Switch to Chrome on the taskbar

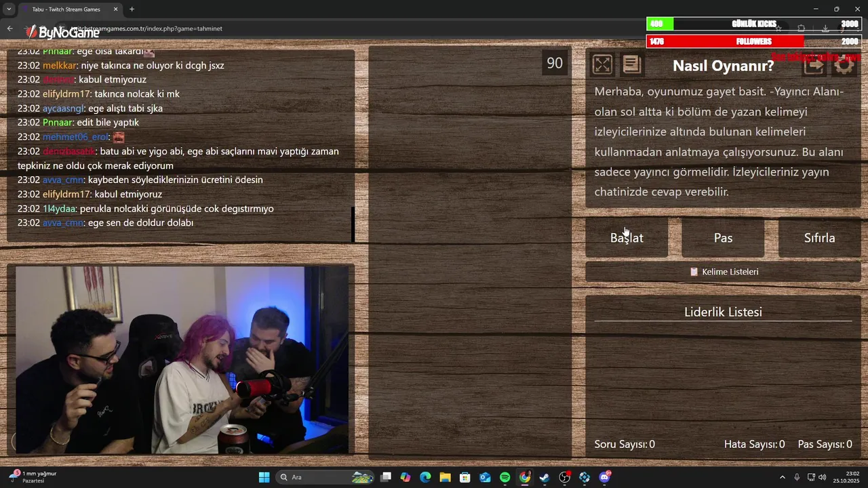[x=525, y=477]
